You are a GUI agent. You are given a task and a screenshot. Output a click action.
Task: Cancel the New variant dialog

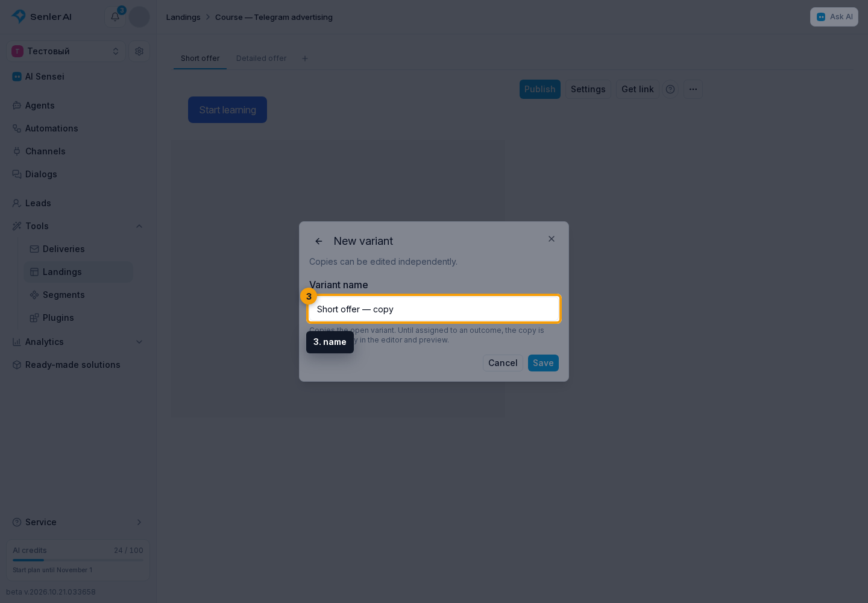pyautogui.click(x=503, y=363)
